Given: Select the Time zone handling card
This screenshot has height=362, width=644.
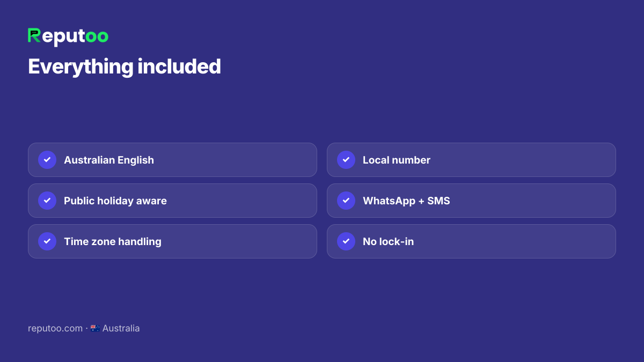Looking at the screenshot, I should click(x=172, y=241).
